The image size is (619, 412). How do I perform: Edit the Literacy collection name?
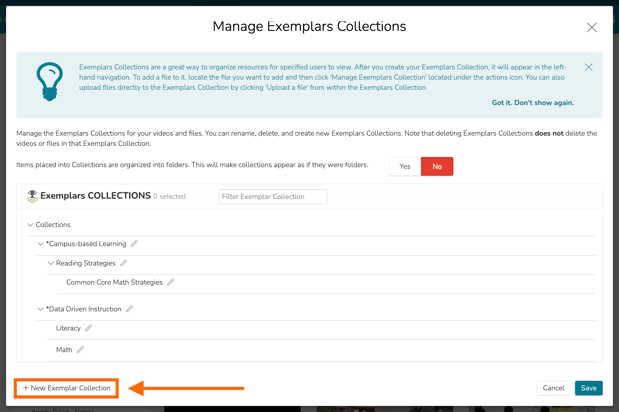(x=89, y=328)
